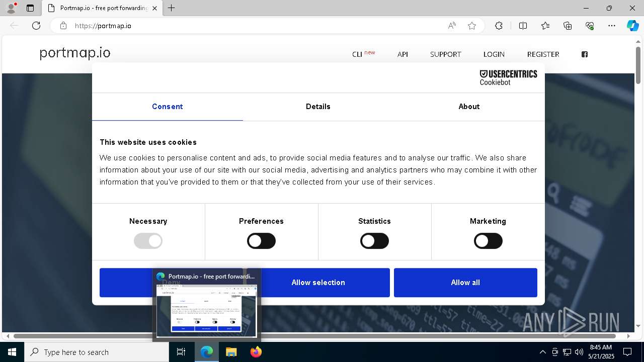
Task: Open a new browser tab
Action: (x=172, y=8)
